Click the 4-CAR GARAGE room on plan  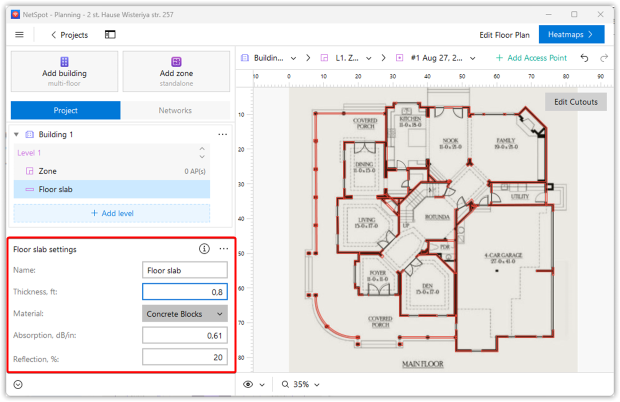coord(503,258)
